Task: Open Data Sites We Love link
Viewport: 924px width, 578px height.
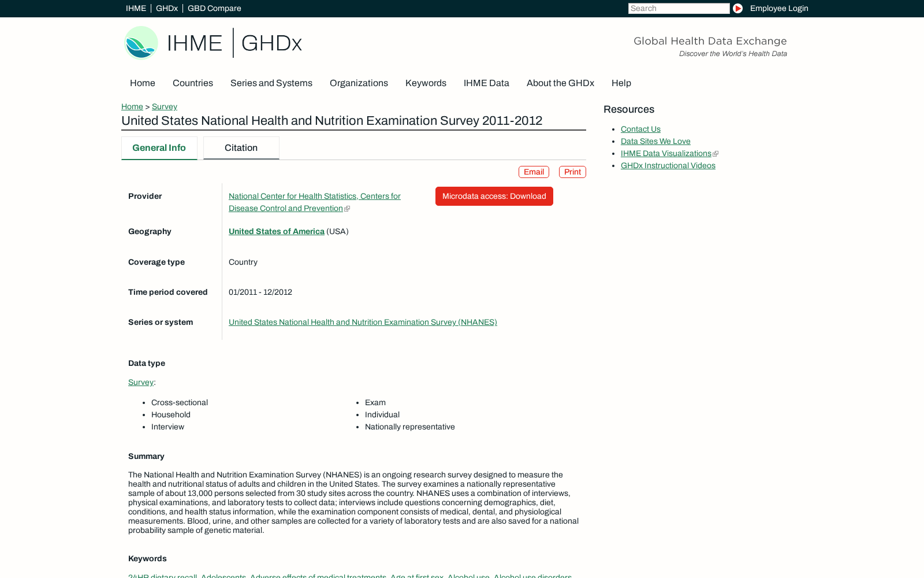Action: [x=655, y=141]
